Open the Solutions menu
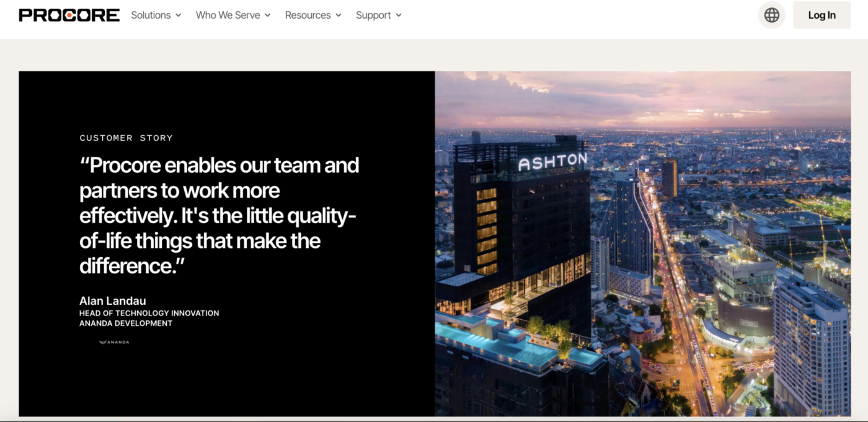Image resolution: width=868 pixels, height=422 pixels. 156,15
